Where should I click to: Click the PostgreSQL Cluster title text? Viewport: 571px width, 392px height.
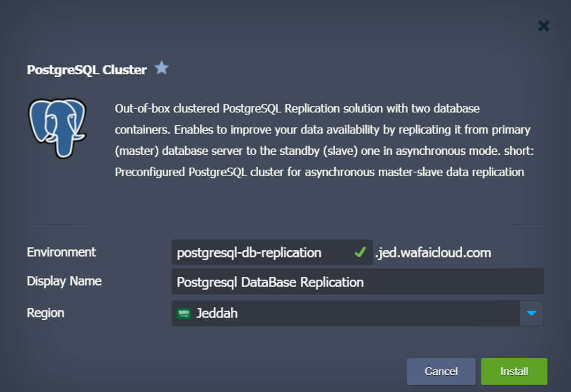click(x=87, y=70)
